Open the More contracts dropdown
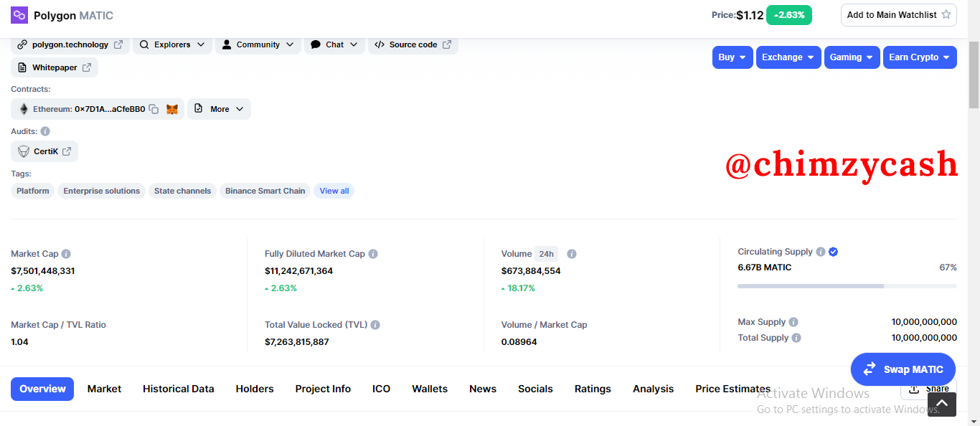The width and height of the screenshot is (980, 426). tap(219, 109)
